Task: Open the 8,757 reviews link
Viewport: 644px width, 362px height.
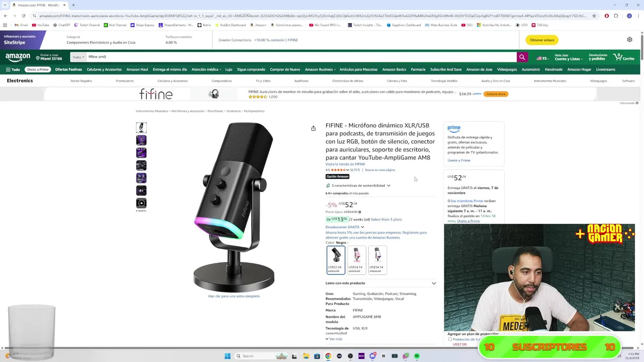Action: coord(355,170)
